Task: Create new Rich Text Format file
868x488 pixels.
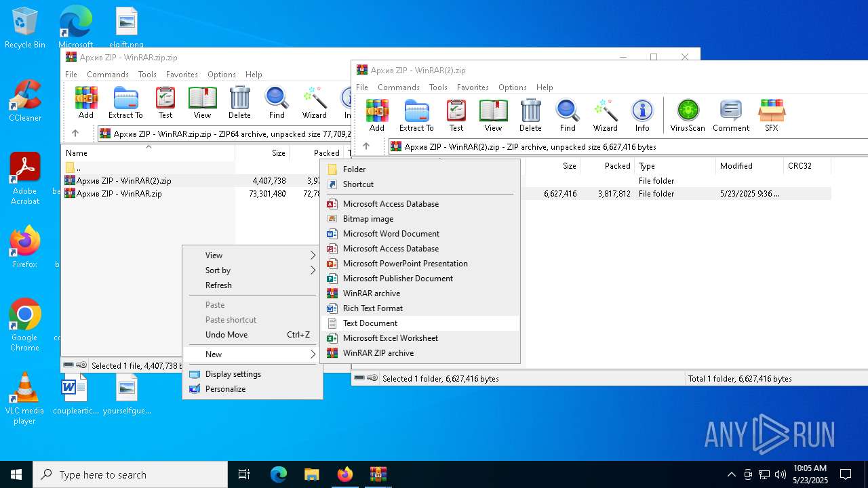Action: click(x=420, y=308)
